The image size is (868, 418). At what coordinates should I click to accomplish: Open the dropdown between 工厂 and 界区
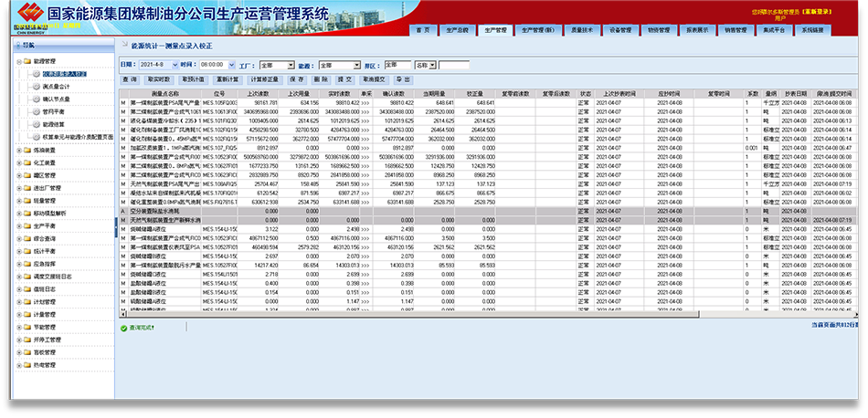(339, 65)
